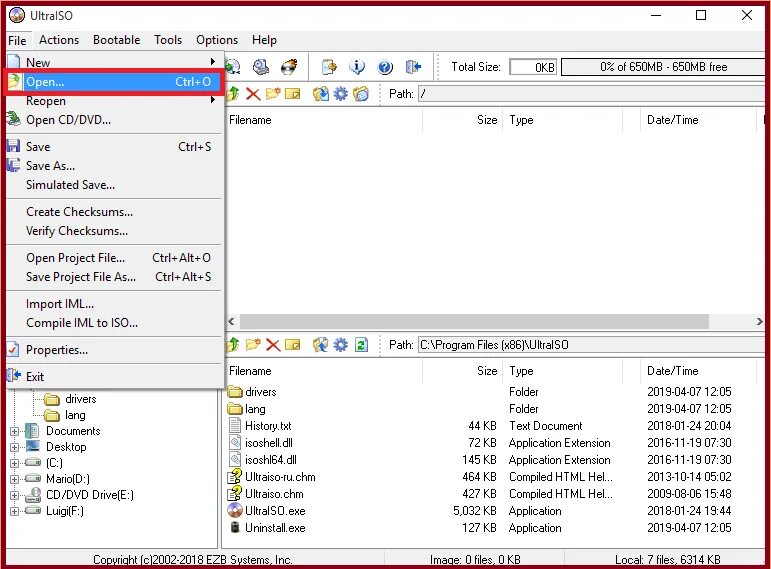This screenshot has width=771, height=569.
Task: Open the Help menu
Action: pyautogui.click(x=264, y=40)
